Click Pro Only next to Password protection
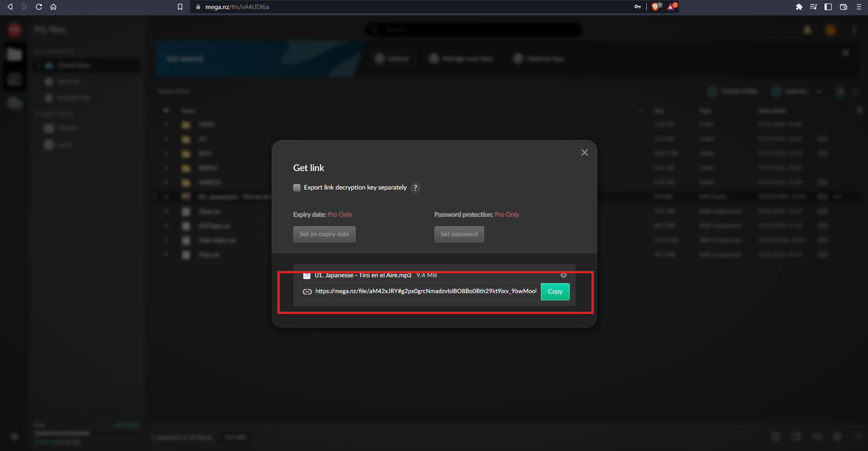This screenshot has width=868, height=451. [507, 214]
